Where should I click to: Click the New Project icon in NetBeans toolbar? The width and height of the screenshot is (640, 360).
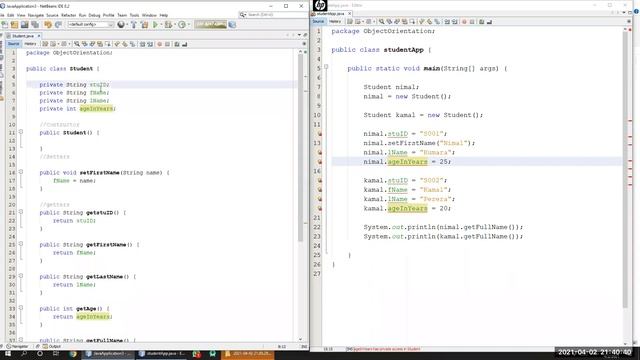click(x=14, y=25)
